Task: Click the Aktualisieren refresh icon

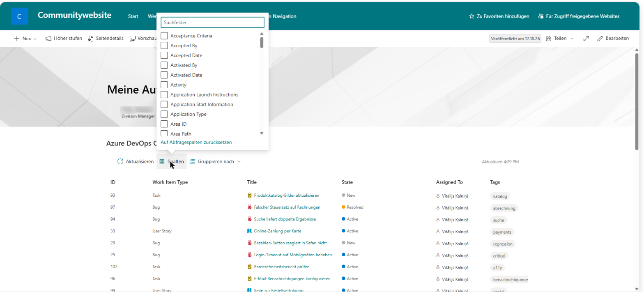Action: 120,161
